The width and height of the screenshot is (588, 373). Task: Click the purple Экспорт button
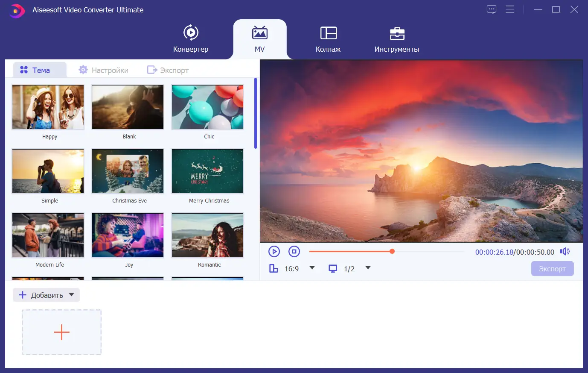pyautogui.click(x=552, y=269)
